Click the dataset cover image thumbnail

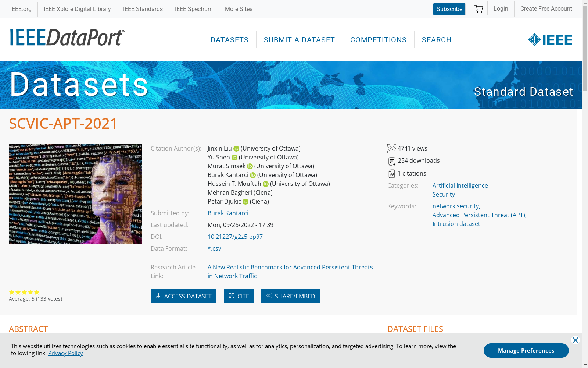(x=75, y=194)
